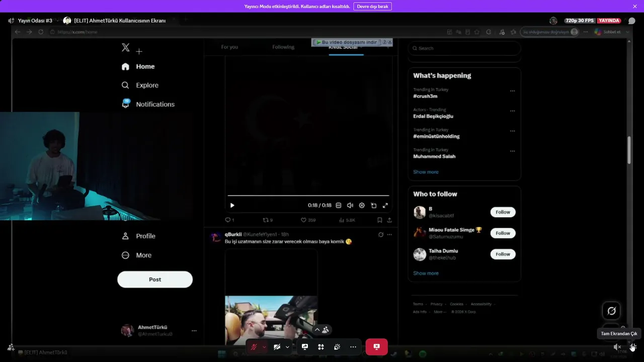Share the video tweet
Image resolution: width=644 pixels, height=362 pixels.
389,220
